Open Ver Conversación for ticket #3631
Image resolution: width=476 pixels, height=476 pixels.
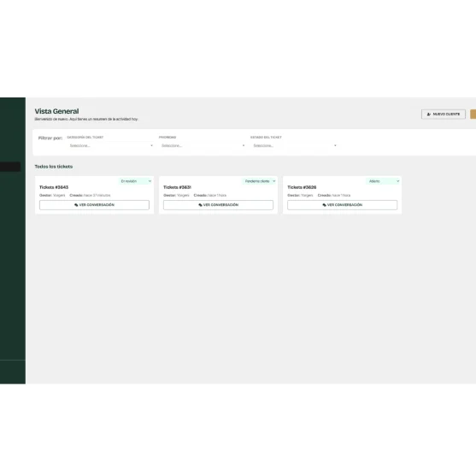coord(218,205)
